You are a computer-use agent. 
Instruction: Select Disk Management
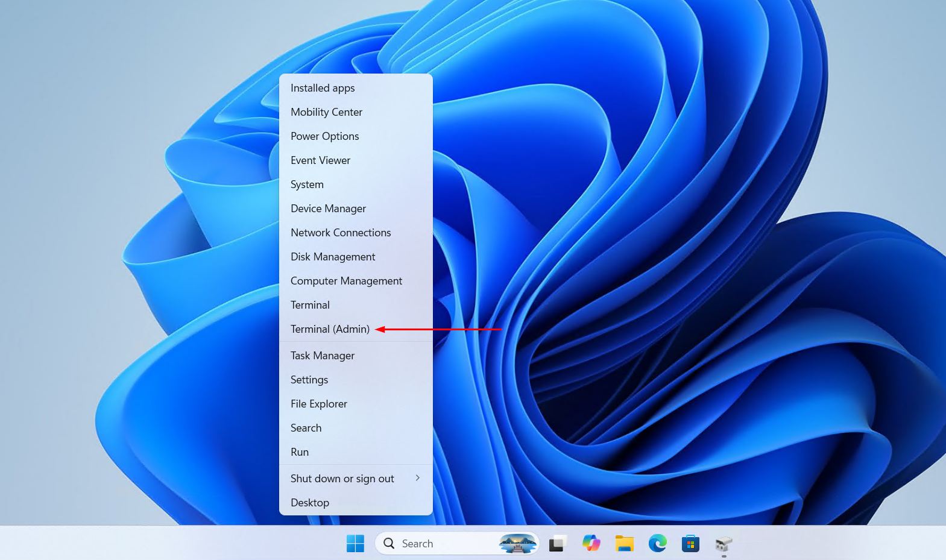pyautogui.click(x=356, y=257)
